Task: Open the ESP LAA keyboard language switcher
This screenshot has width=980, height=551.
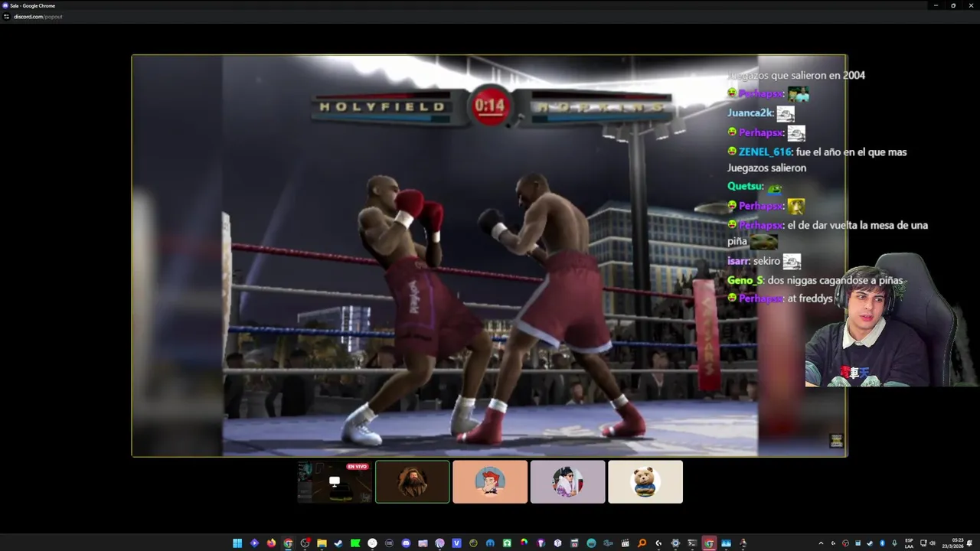Action: (909, 543)
